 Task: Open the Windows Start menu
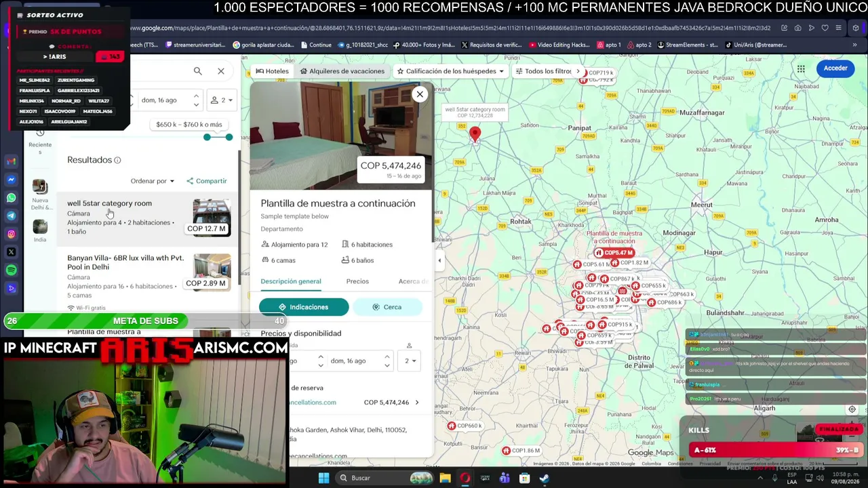click(x=323, y=479)
